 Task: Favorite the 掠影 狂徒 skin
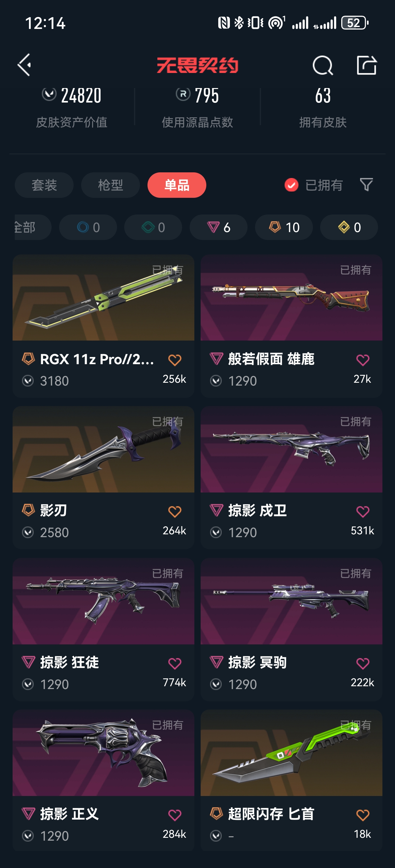175,663
